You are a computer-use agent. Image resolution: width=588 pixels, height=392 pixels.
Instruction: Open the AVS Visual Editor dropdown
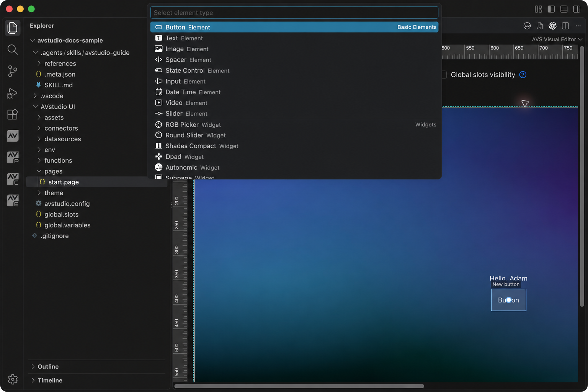(x=557, y=39)
